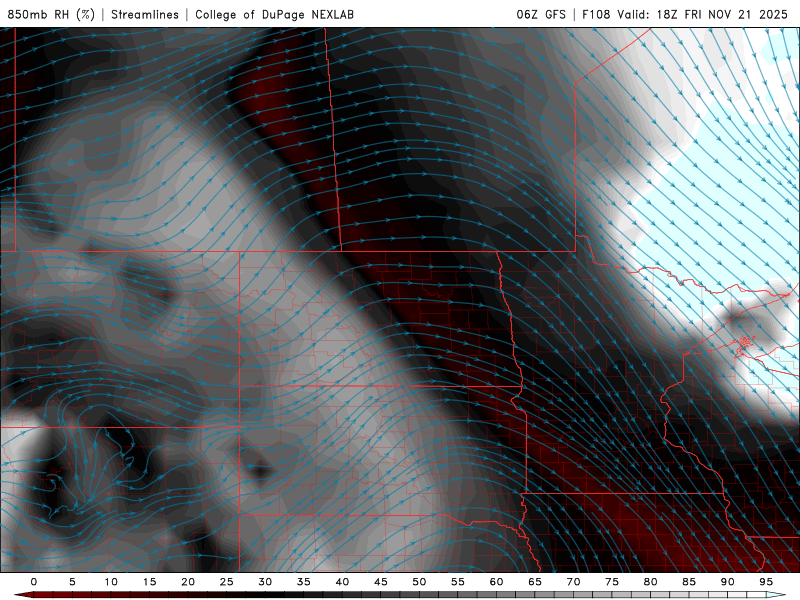Click the "55" value on color scale
This screenshot has height=600, width=800.
click(x=458, y=582)
